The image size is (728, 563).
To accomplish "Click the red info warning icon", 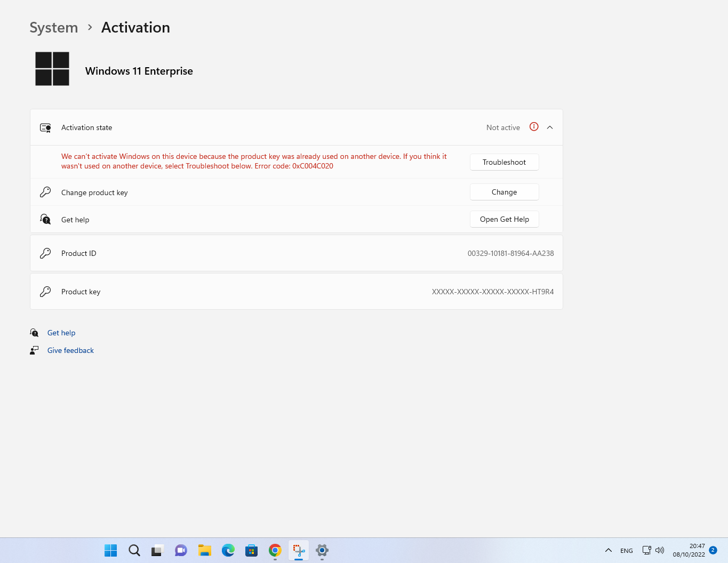I will point(534,127).
